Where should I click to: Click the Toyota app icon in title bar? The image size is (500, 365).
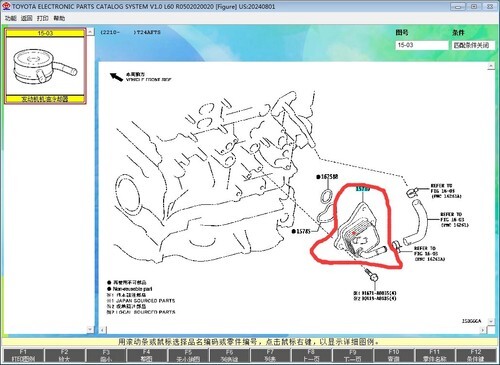click(x=6, y=6)
